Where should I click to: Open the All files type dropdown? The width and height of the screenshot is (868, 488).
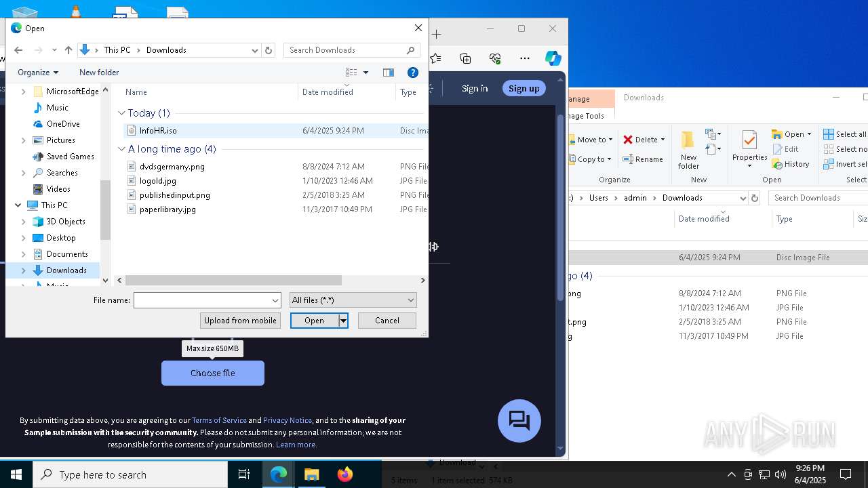pos(353,300)
